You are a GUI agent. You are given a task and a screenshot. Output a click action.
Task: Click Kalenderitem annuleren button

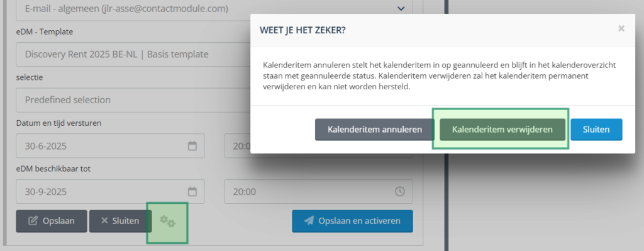(x=375, y=130)
